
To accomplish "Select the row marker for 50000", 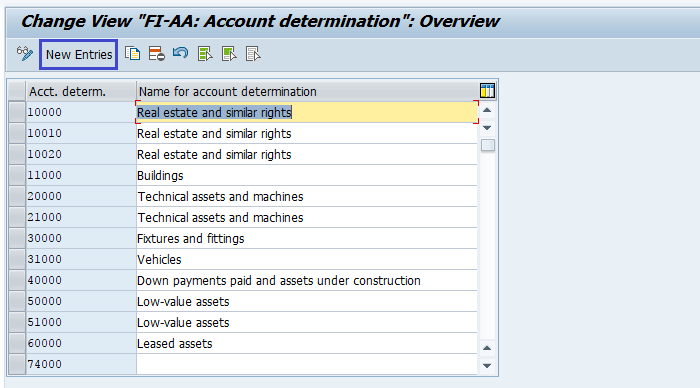I will point(17,301).
